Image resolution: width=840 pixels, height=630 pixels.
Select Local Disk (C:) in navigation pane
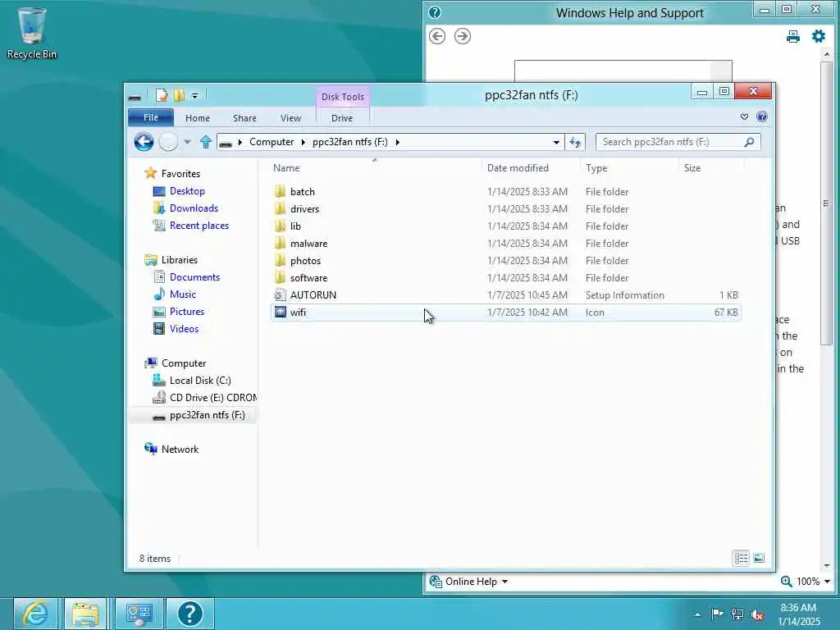click(200, 381)
